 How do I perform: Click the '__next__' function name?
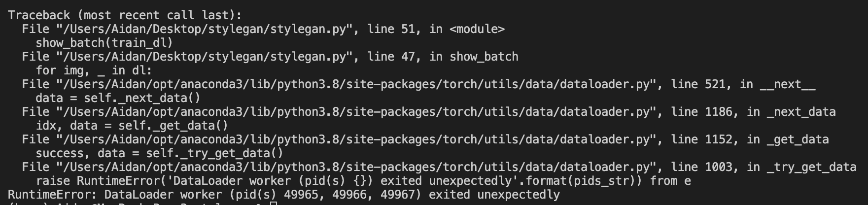tap(787, 84)
